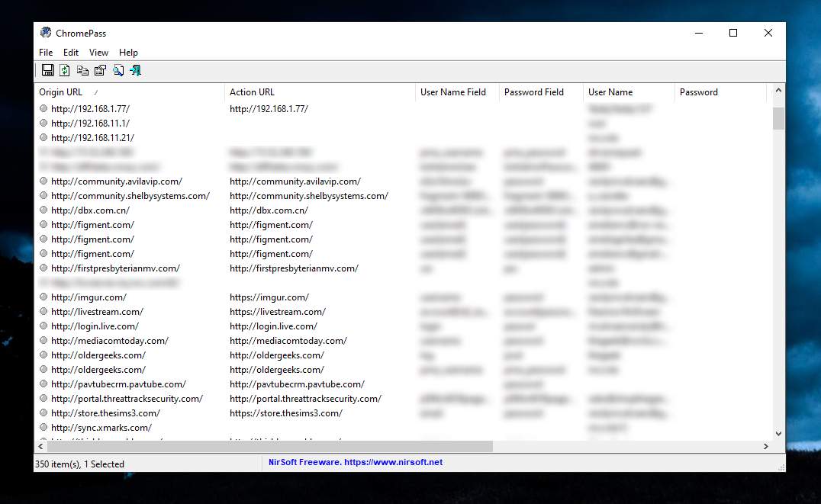Click the row icon beside http://192.168.11.1/

43,123
